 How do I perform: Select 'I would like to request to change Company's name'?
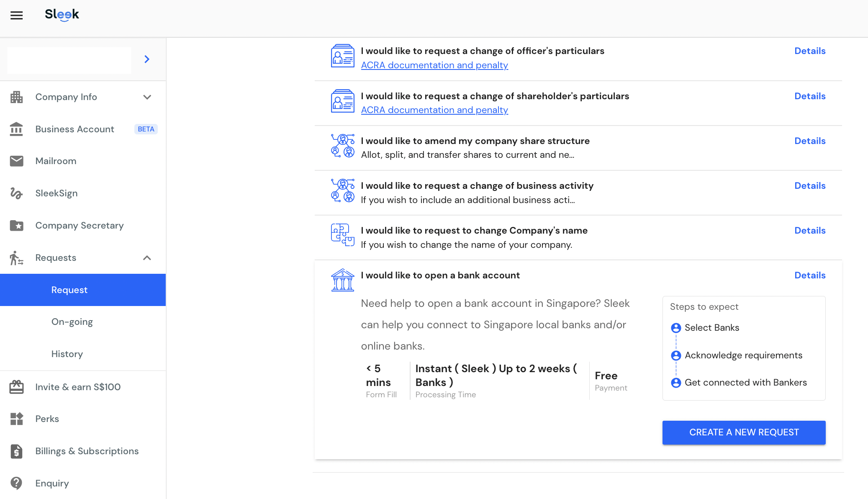[x=474, y=230]
